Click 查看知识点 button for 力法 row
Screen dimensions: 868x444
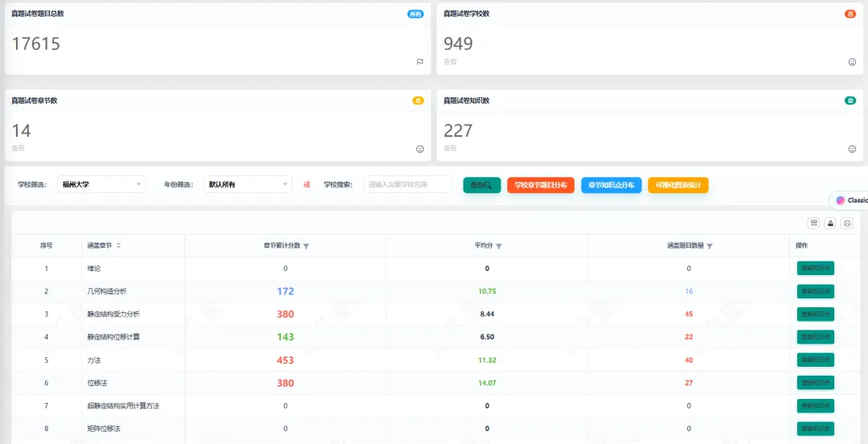(x=816, y=360)
